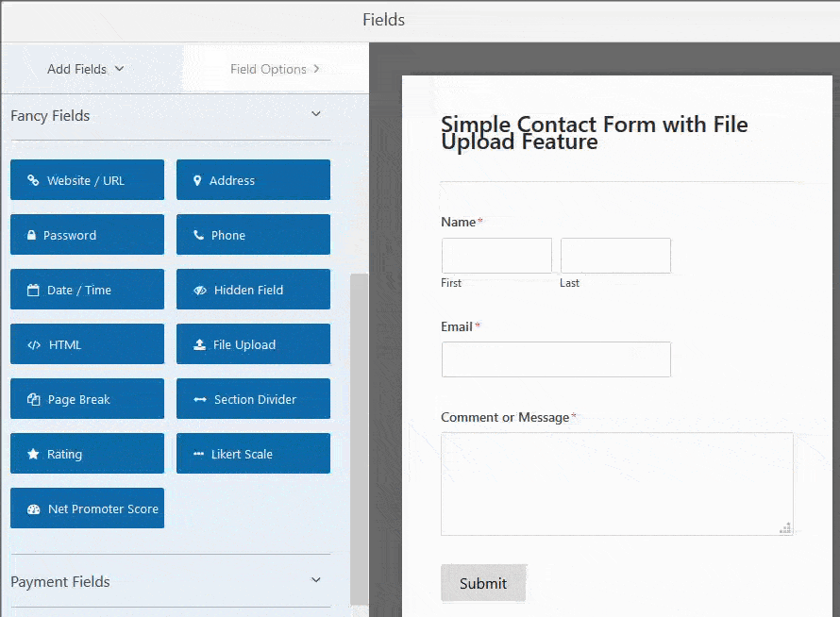Select the Password field with lock icon
This screenshot has width=840, height=617.
click(87, 234)
